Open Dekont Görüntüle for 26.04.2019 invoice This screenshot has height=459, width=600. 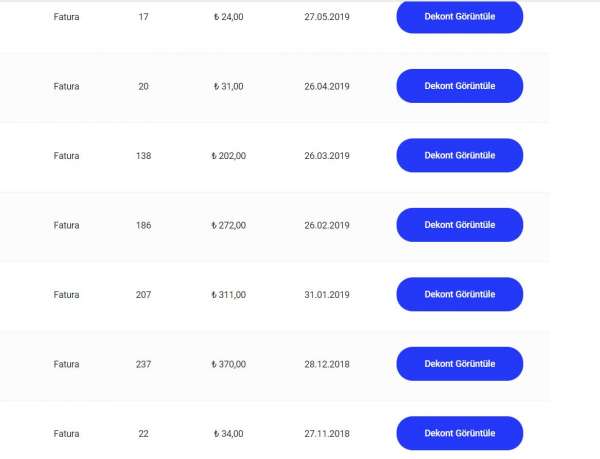point(460,86)
